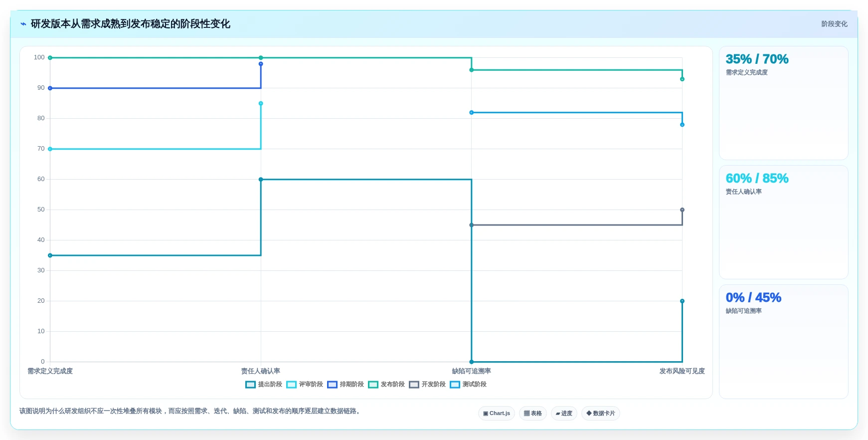
Task: Click the 需求定义完成度 x-axis label
Action: click(50, 371)
